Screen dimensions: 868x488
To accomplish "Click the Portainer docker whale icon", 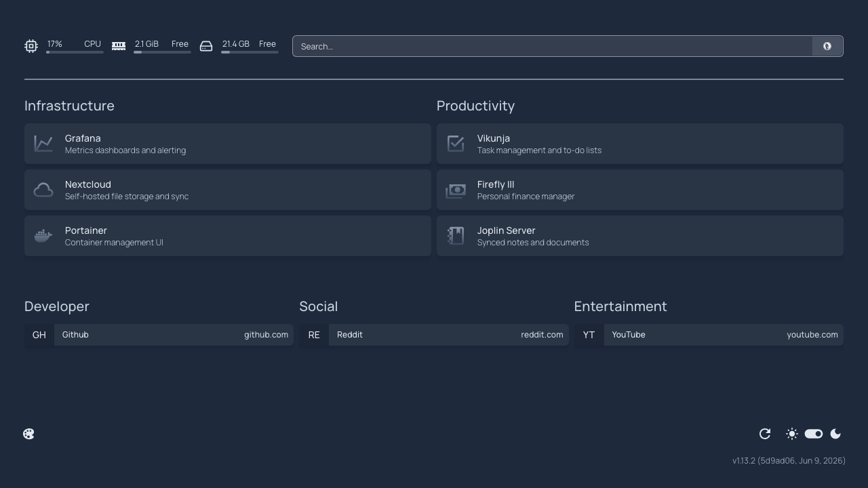I will (x=43, y=236).
